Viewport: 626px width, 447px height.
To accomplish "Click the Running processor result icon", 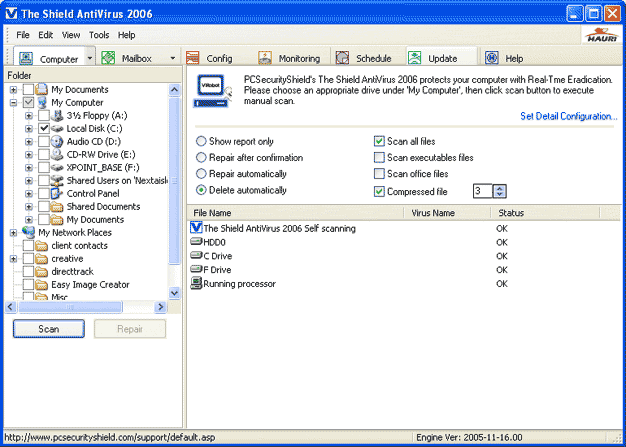I will 196,284.
